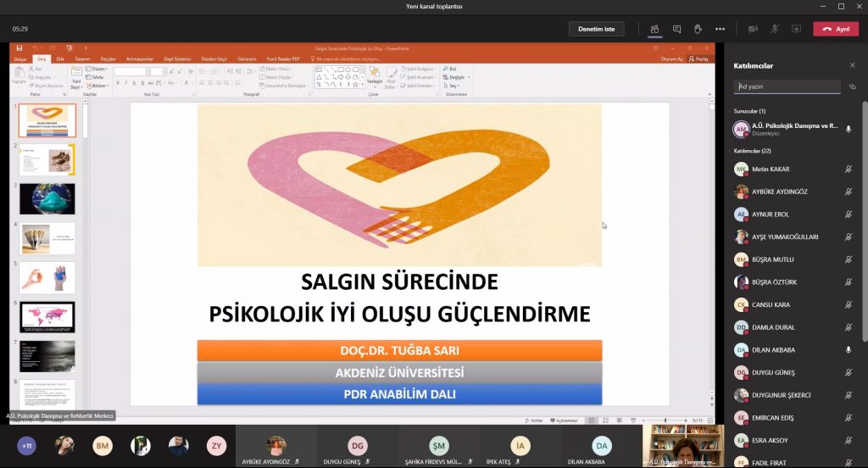The height and width of the screenshot is (468, 868).
Task: Click the icon beside participant search box
Action: point(853,87)
